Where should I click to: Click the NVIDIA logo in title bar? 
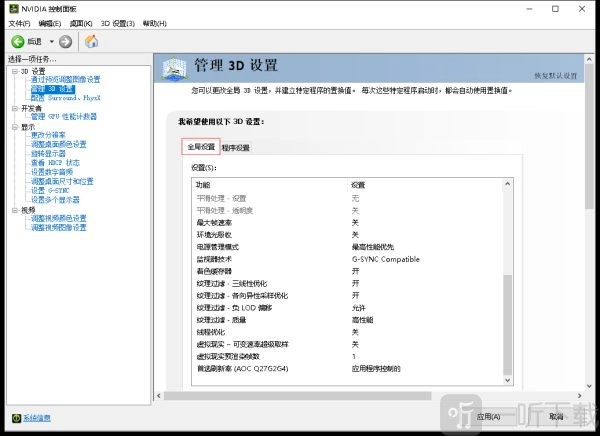(10, 8)
